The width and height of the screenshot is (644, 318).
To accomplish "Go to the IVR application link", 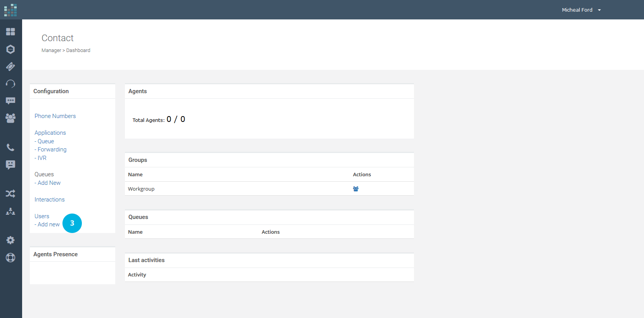I will click(x=42, y=158).
